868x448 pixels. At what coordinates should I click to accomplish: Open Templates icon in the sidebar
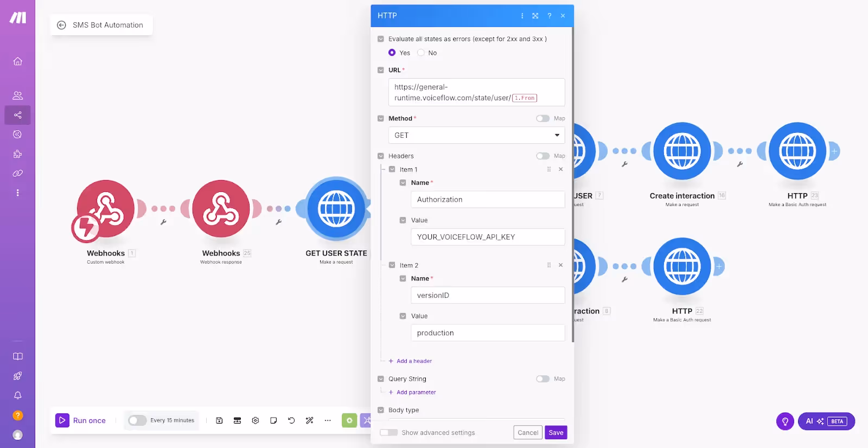coord(17,135)
